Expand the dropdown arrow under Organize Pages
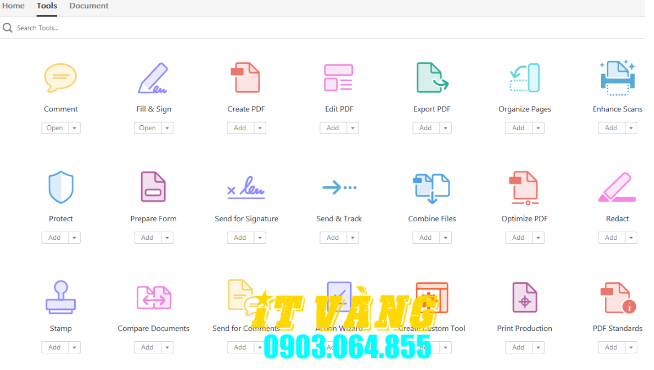 point(538,128)
